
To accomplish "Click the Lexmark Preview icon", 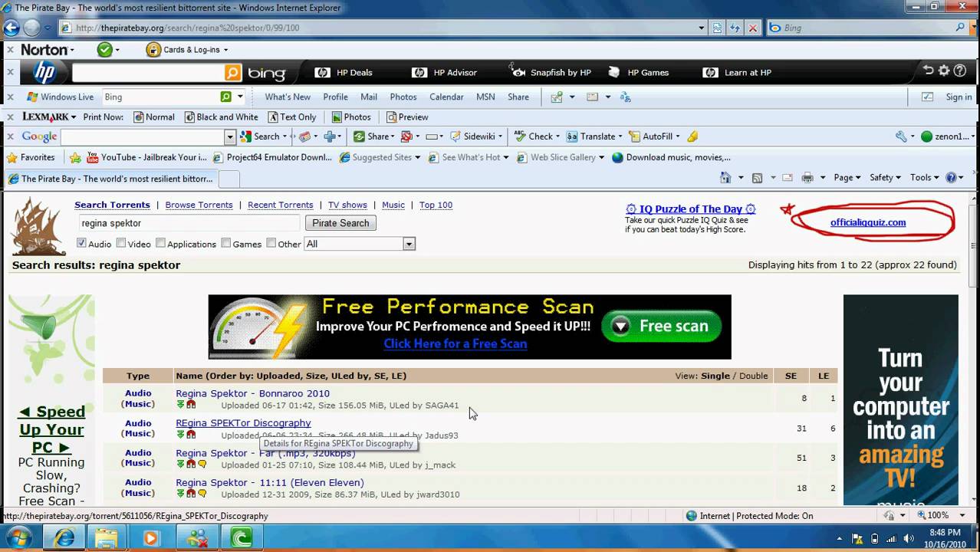I will 391,117.
